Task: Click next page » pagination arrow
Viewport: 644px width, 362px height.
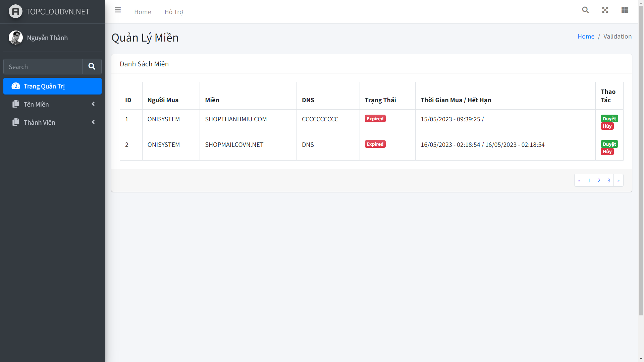Action: point(618,180)
